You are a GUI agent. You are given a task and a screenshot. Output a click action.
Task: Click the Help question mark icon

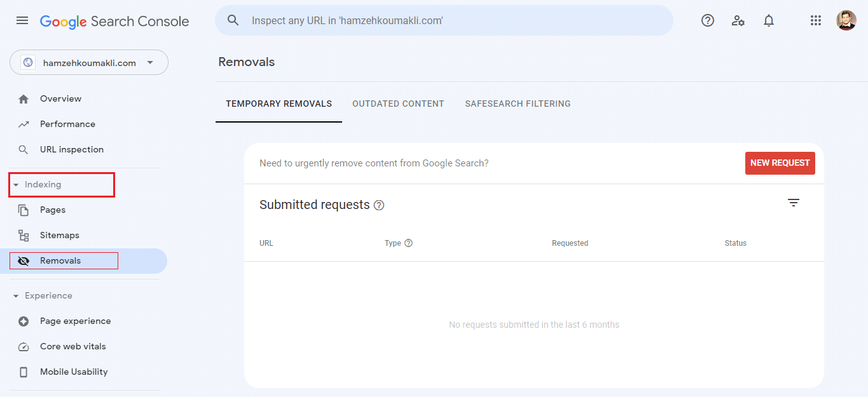coord(708,20)
